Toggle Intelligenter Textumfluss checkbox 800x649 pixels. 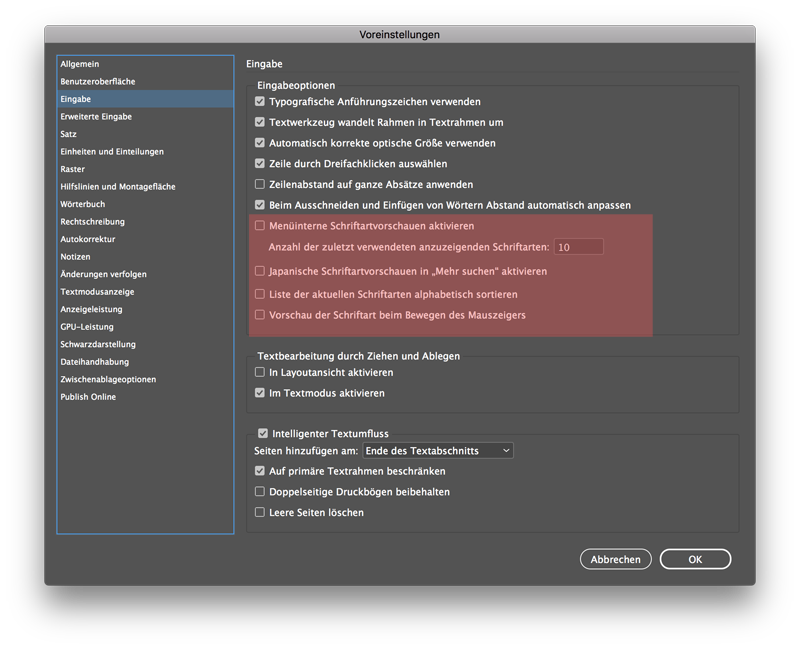click(263, 433)
